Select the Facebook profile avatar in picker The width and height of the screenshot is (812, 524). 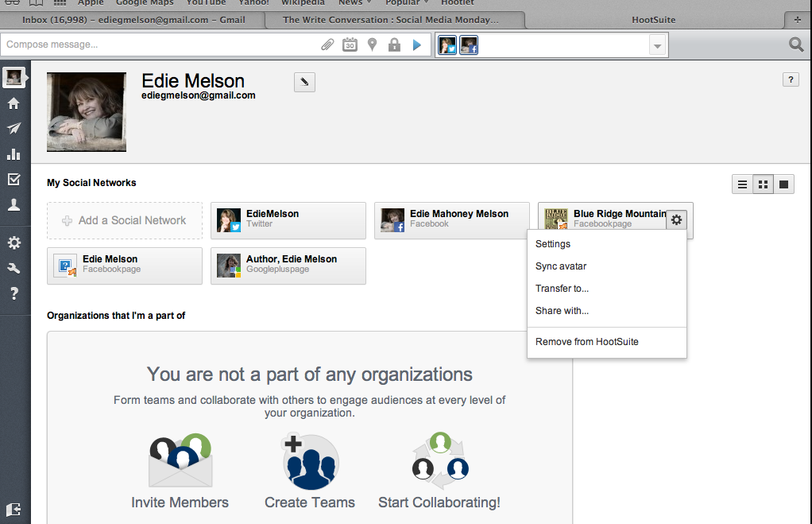point(469,45)
